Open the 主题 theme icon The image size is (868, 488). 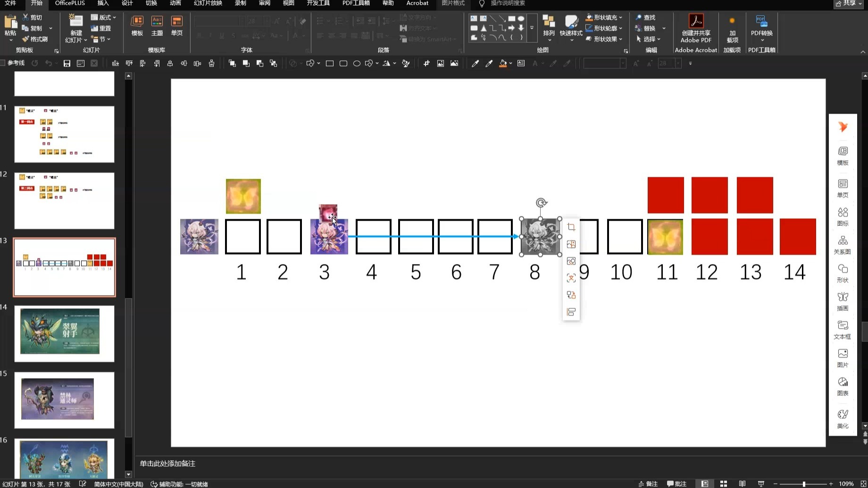click(x=157, y=22)
